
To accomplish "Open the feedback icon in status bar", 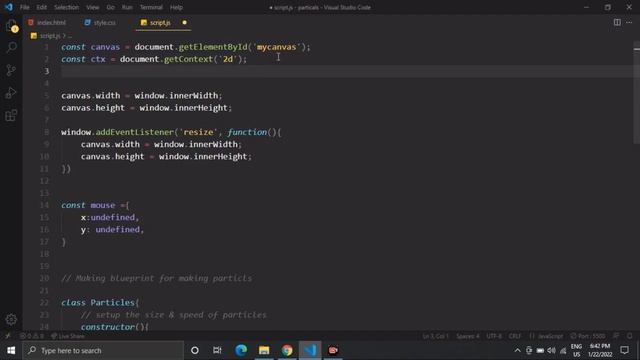I will pos(616,336).
